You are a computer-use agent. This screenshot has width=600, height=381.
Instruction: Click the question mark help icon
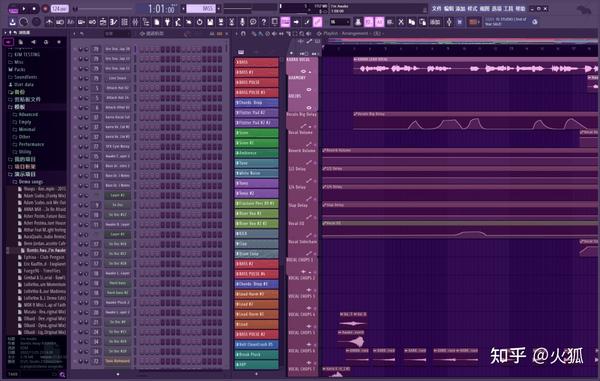(x=264, y=22)
